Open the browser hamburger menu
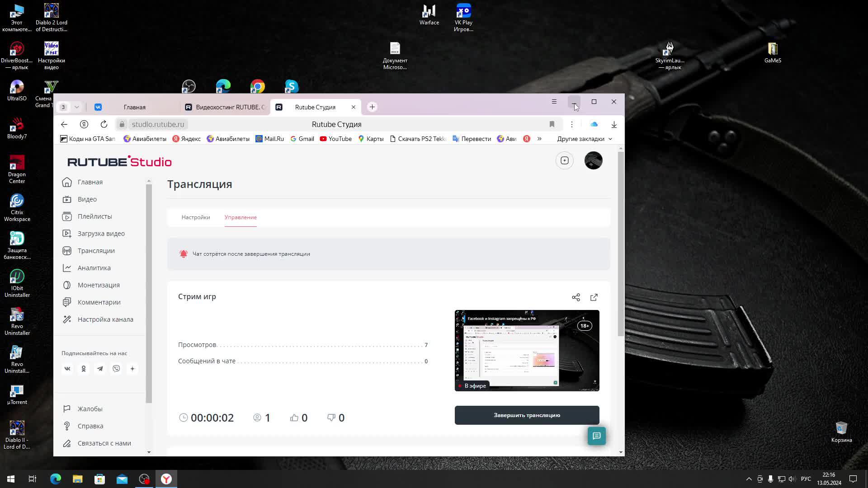Screen dimensions: 868x488 click(554, 102)
